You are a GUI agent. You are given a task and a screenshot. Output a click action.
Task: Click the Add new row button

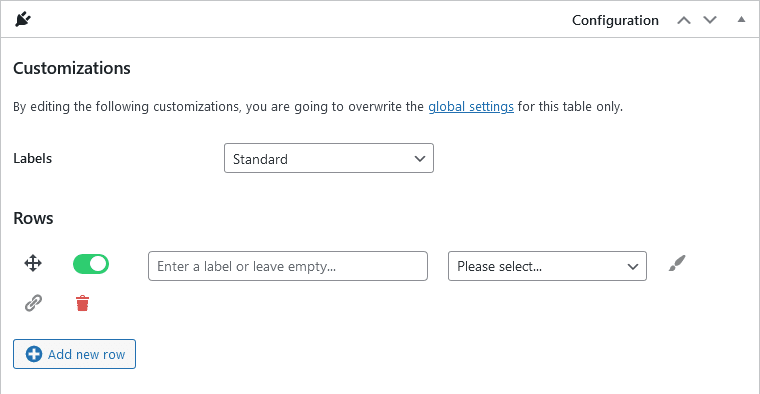[x=74, y=354]
